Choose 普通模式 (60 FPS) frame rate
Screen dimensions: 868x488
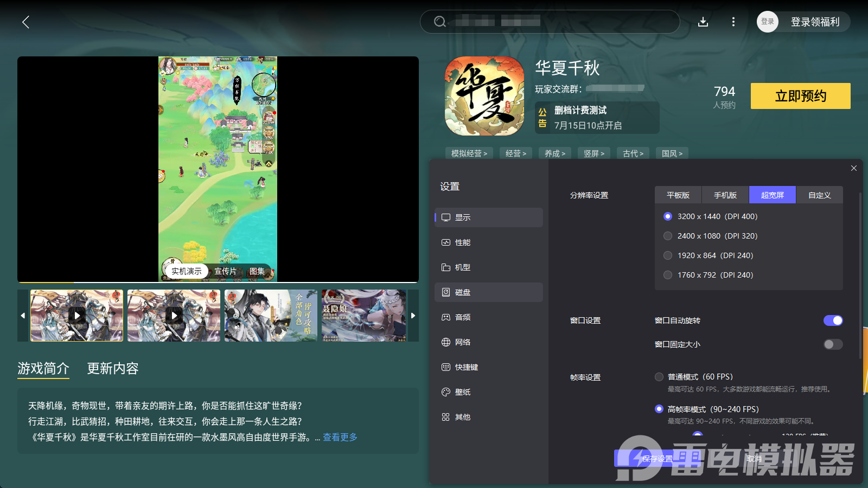coord(659,377)
